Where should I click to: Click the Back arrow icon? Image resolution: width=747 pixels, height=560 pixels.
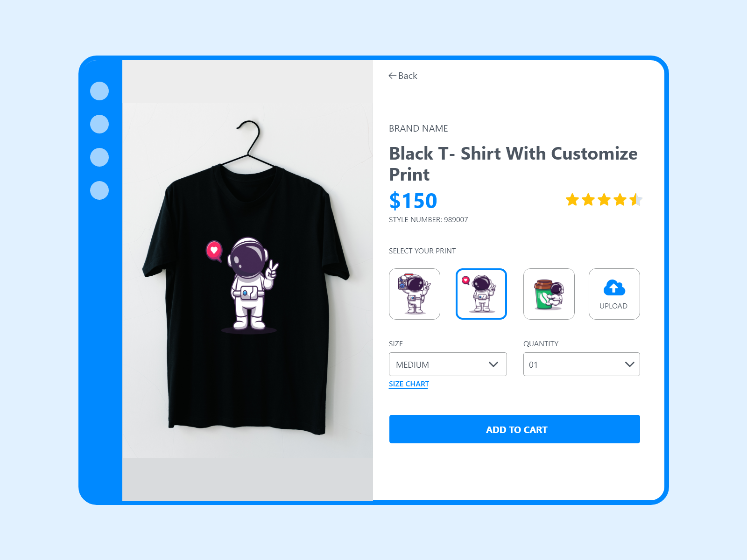pyautogui.click(x=392, y=76)
